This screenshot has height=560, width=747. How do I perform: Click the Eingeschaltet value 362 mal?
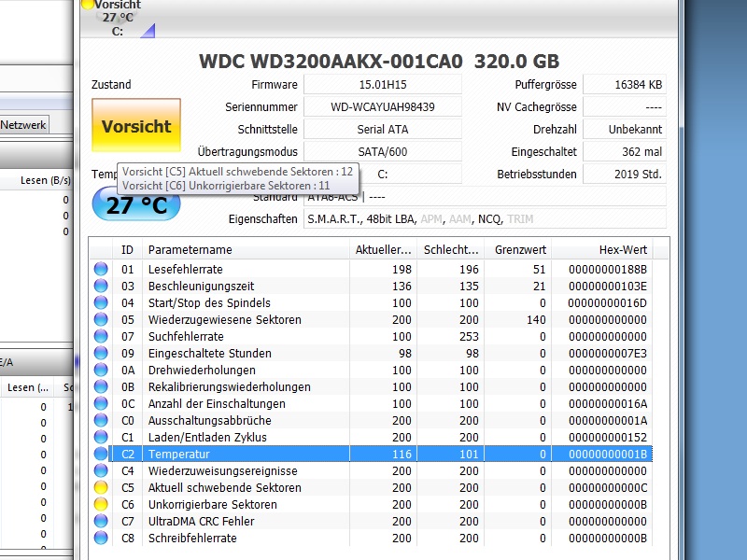625,151
